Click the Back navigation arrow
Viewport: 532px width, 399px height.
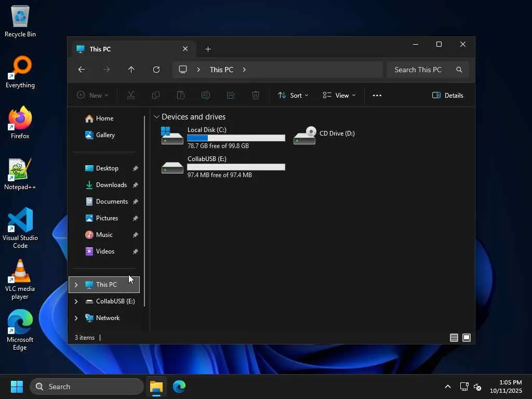[x=82, y=70]
